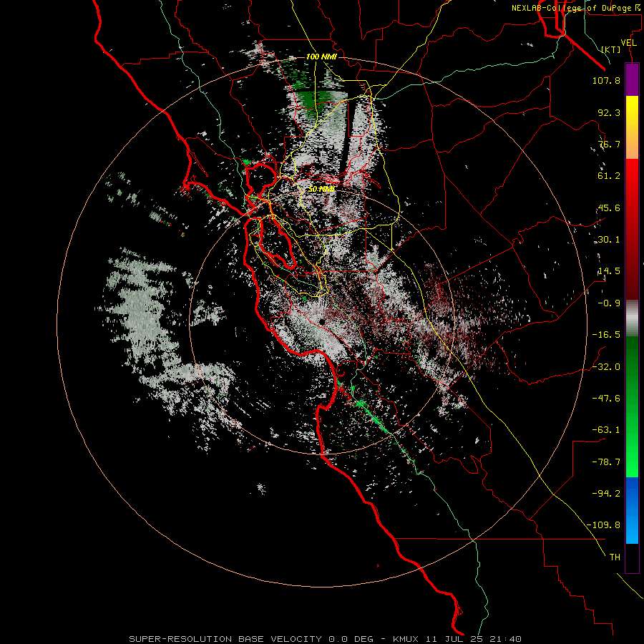This screenshot has width=644, height=644.
Task: Select the -0.9 value on velocity scale
Action: click(x=609, y=303)
